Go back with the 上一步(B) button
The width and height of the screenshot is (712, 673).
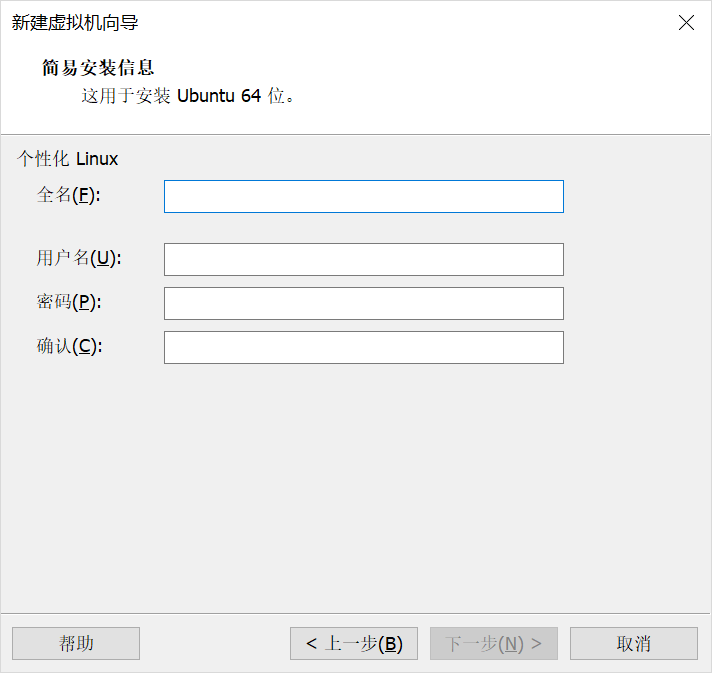point(353,644)
